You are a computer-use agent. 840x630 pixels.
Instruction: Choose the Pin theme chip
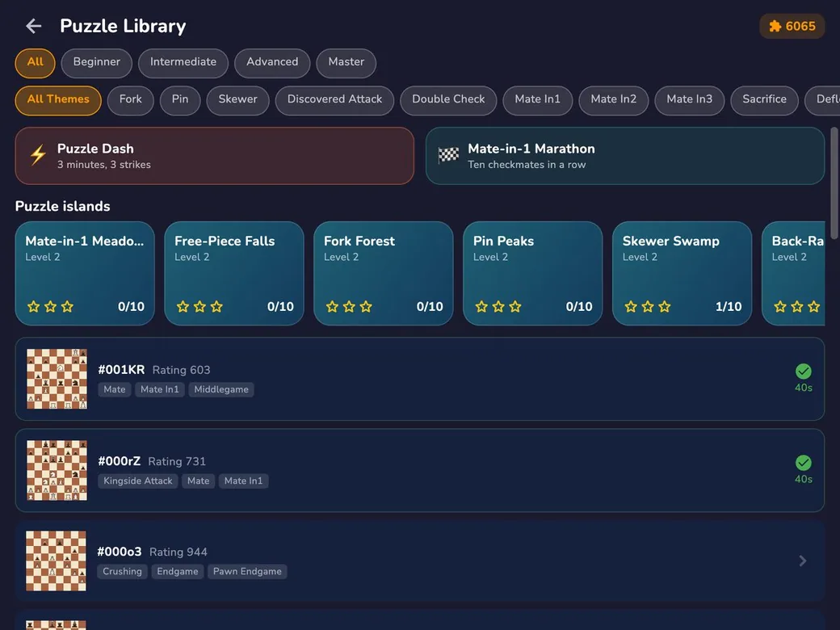[180, 100]
